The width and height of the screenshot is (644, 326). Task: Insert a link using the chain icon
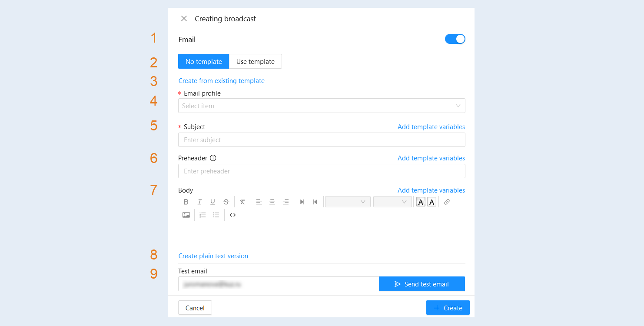click(447, 202)
